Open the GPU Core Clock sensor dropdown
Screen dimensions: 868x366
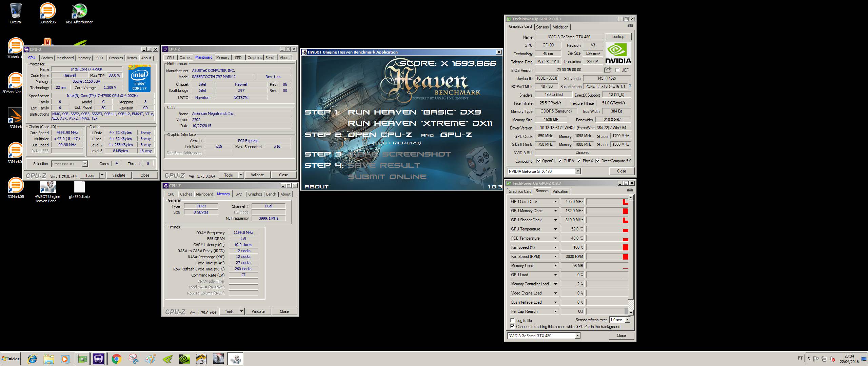click(x=555, y=202)
